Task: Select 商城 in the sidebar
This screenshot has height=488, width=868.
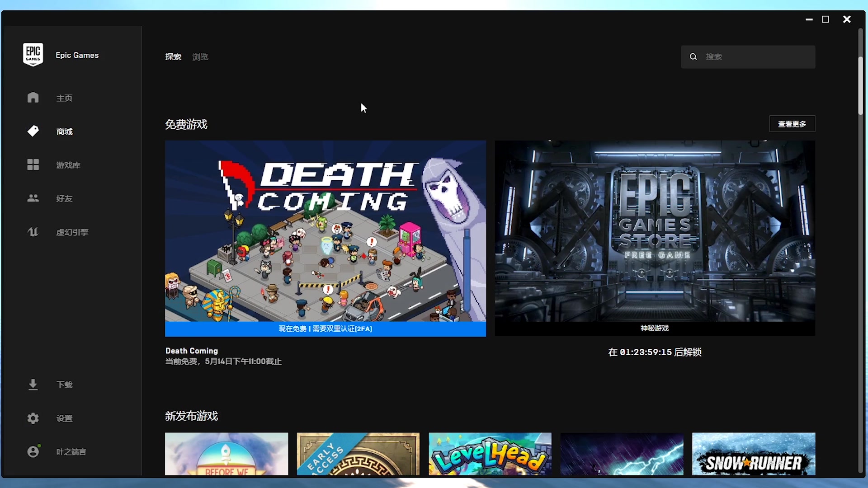Action: click(64, 131)
